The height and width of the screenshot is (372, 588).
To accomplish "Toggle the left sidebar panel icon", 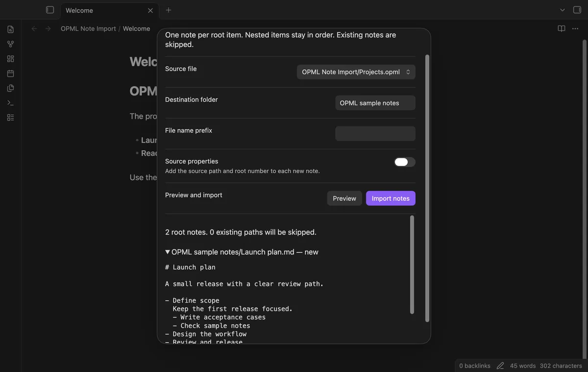I will click(49, 10).
